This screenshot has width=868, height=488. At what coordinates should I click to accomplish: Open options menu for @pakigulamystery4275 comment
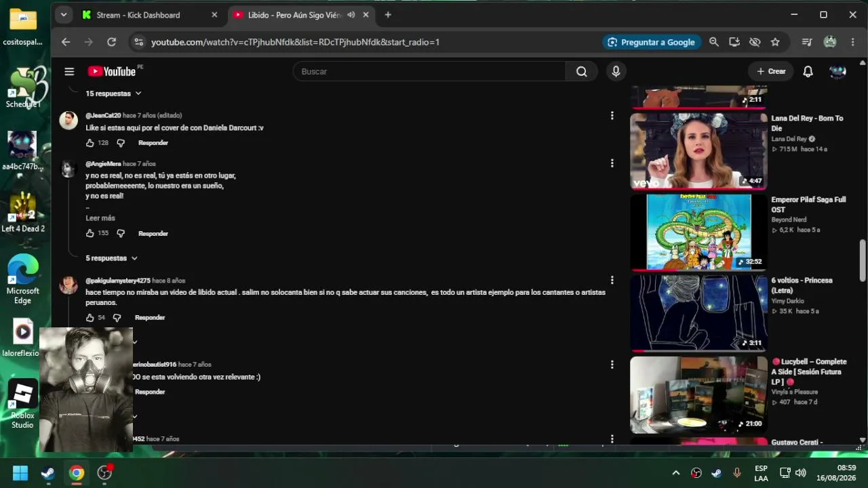point(612,280)
